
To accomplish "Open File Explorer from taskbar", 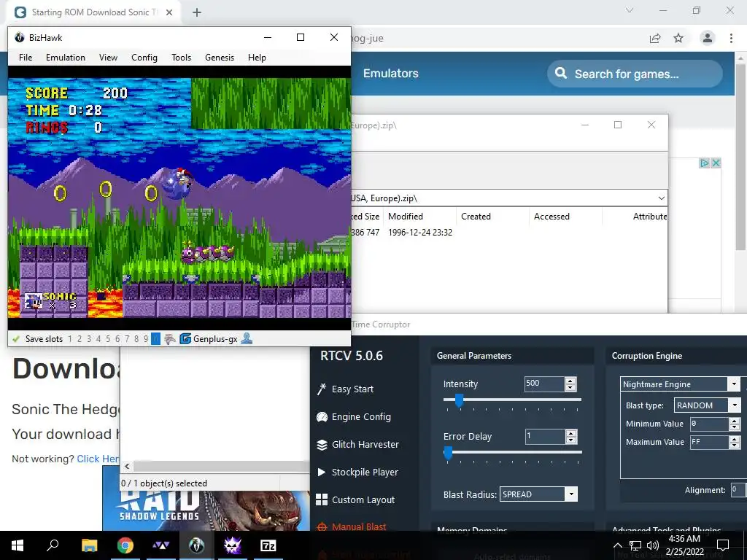I will point(90,545).
